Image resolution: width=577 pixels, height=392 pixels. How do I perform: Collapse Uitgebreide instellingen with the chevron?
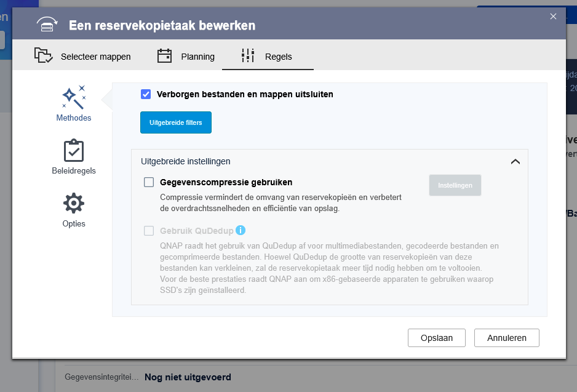tap(515, 162)
